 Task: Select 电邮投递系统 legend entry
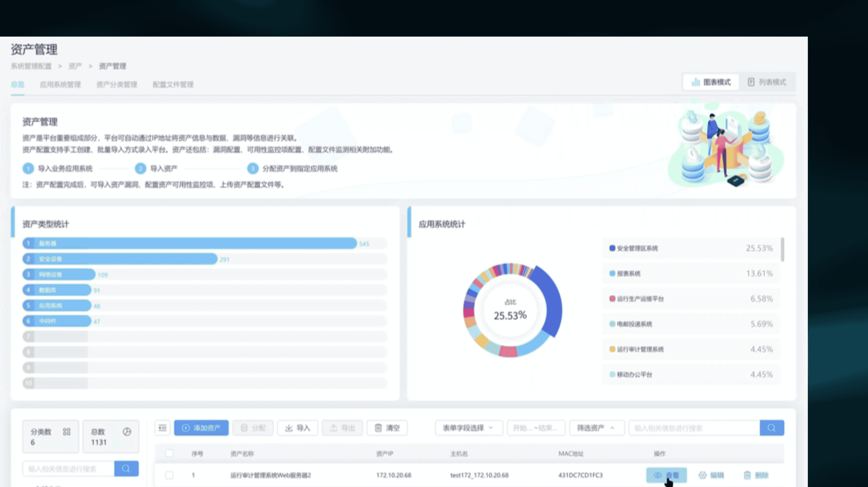coord(691,324)
